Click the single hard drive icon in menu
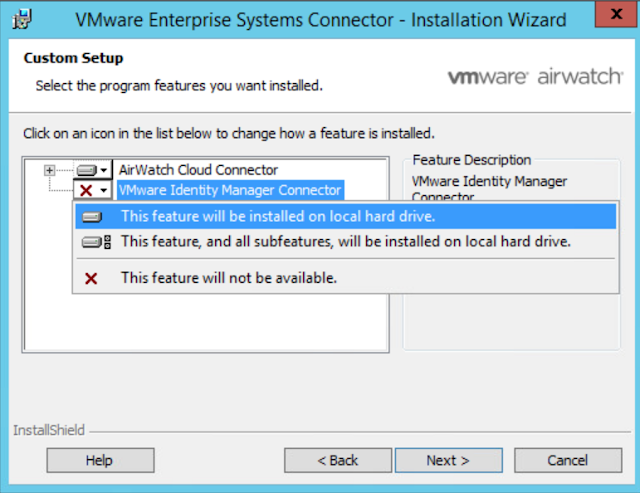 (92, 217)
